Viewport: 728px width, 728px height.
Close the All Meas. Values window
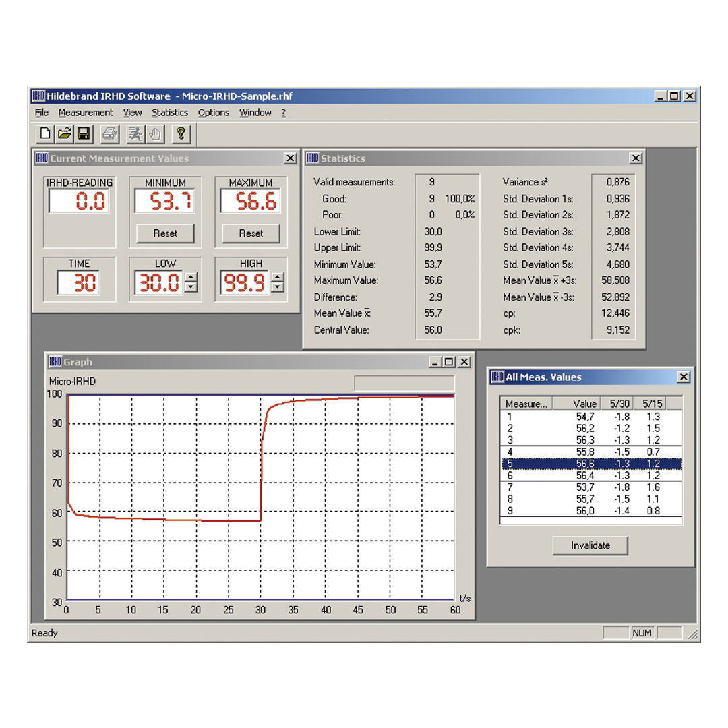pyautogui.click(x=684, y=377)
